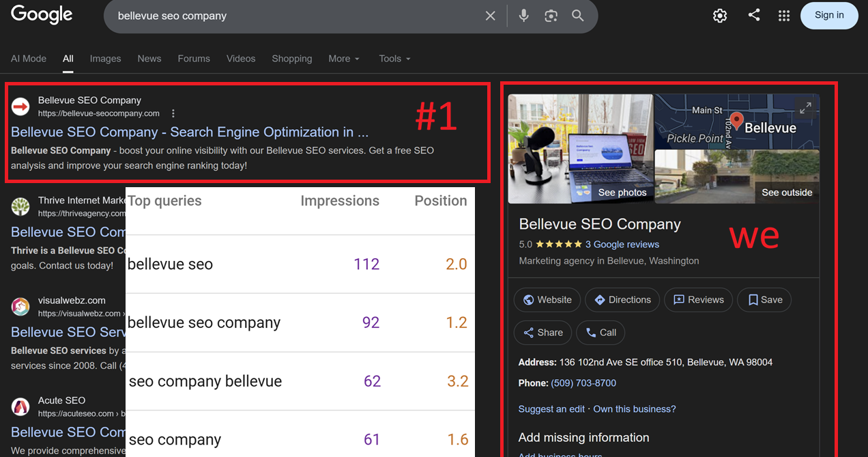Expand the More dropdown
Screen dimensions: 868x457
click(x=343, y=59)
